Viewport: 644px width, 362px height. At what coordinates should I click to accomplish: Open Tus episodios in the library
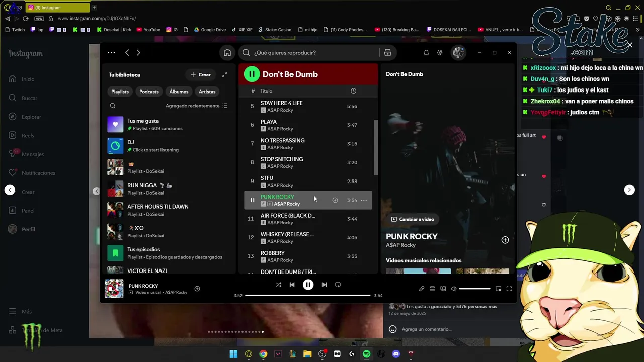point(169,253)
